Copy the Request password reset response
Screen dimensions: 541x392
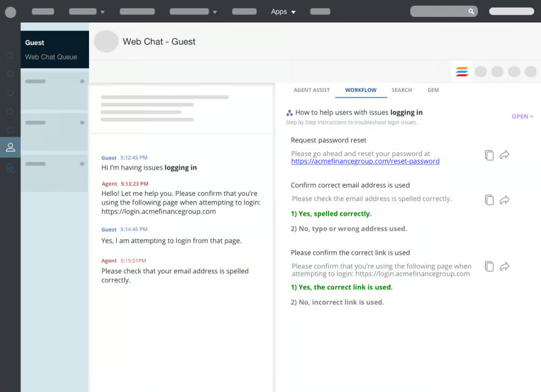point(489,155)
